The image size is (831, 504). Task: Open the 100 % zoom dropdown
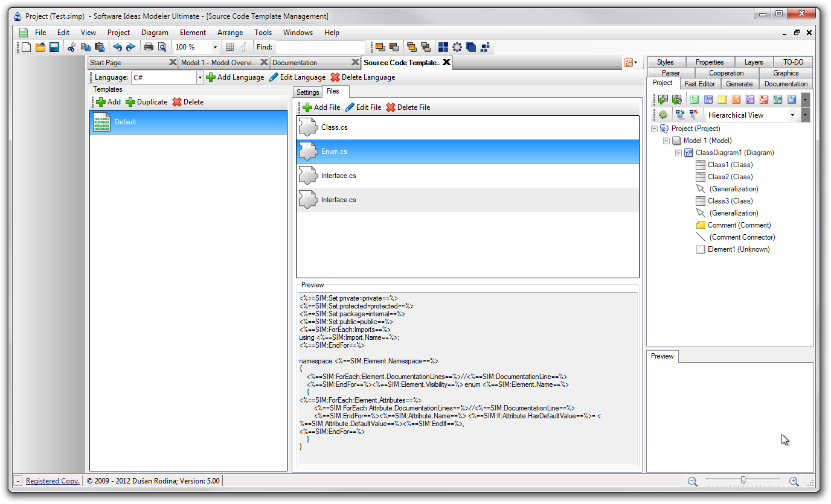[x=215, y=47]
